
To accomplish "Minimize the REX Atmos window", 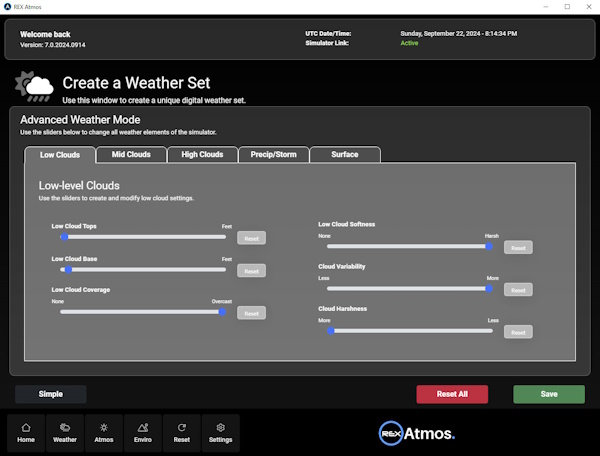I will point(546,7).
